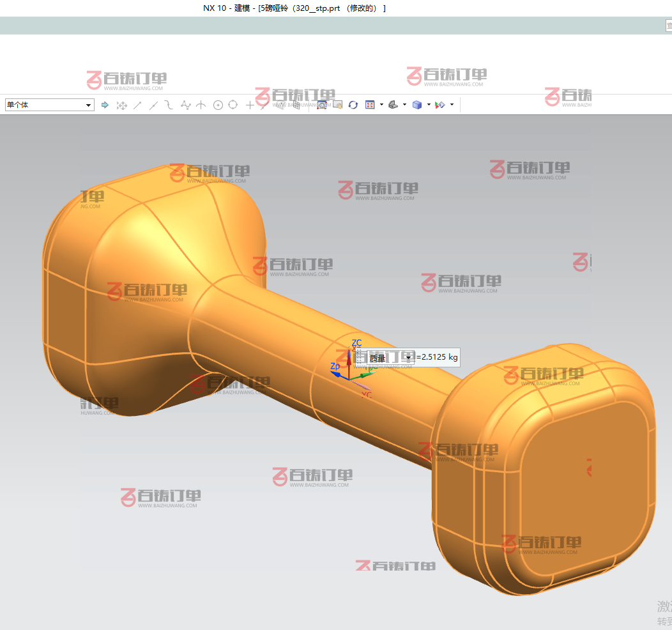Click the 2.5125 kg mass result label
The image size is (672, 630).
[438, 357]
